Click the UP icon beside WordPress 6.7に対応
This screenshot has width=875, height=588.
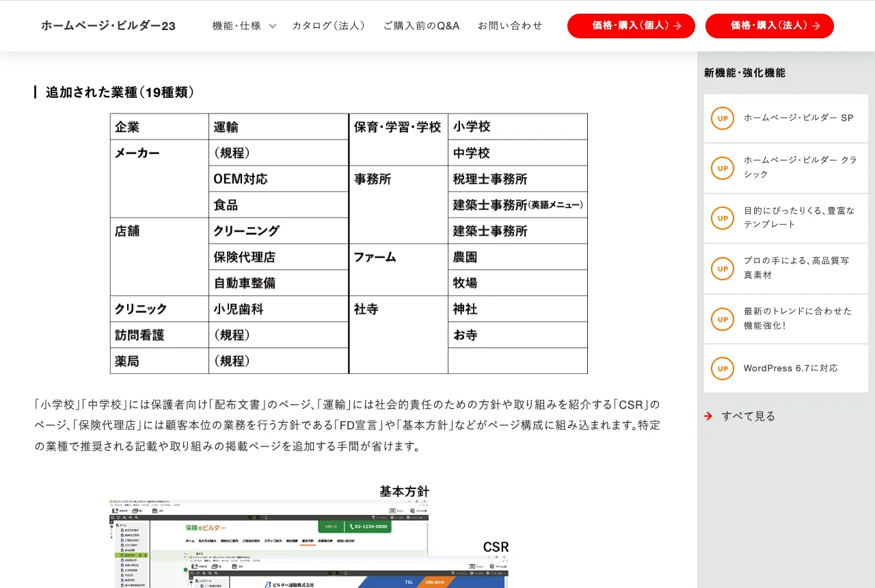722,369
